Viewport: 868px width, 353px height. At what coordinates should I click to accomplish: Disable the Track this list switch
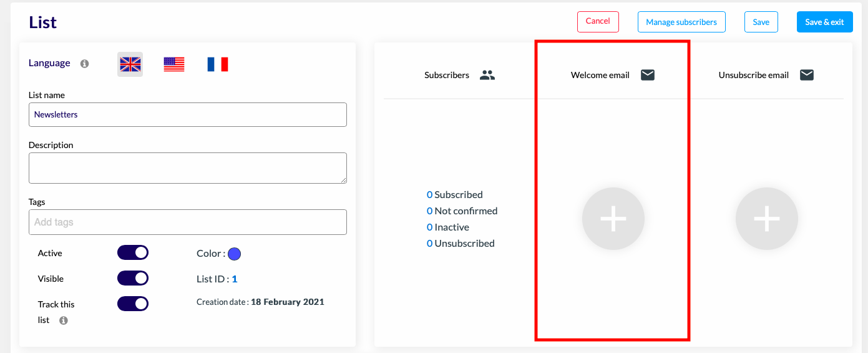tap(133, 304)
